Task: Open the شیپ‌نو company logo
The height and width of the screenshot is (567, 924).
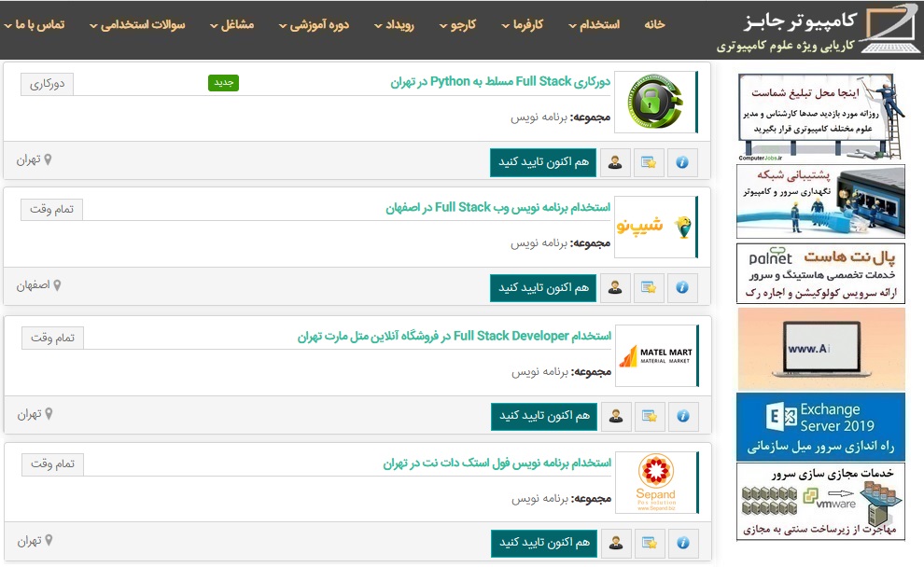Action: pyautogui.click(x=655, y=228)
